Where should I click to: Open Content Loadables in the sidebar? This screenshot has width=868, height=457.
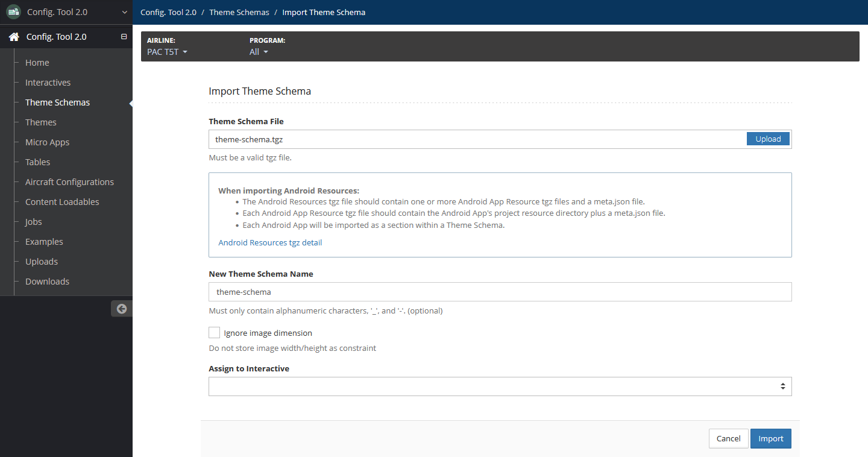click(62, 202)
